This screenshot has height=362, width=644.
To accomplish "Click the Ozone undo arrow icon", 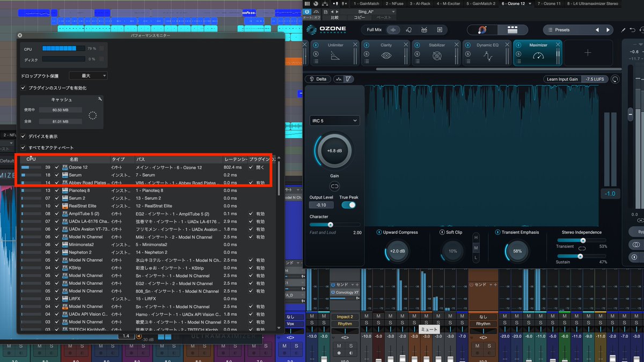I will (634, 30).
